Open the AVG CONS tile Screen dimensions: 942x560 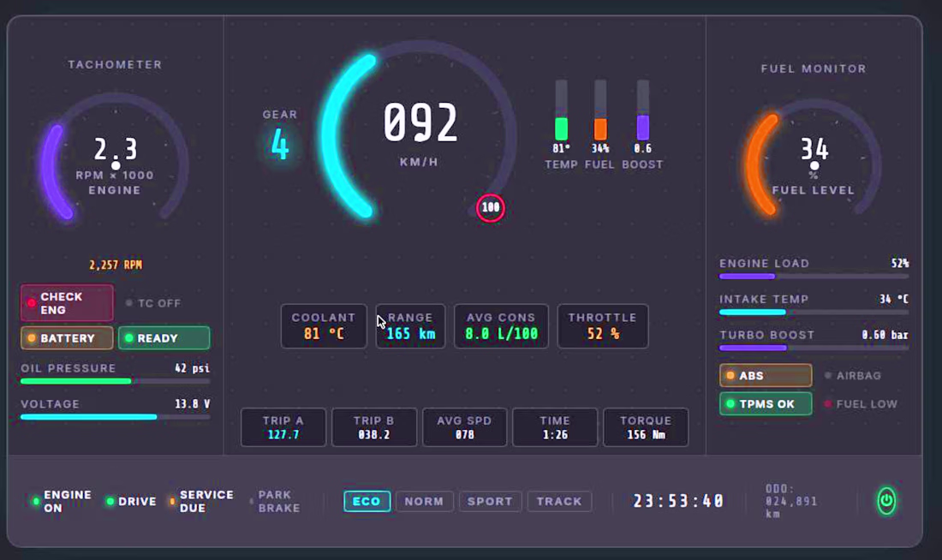click(501, 326)
